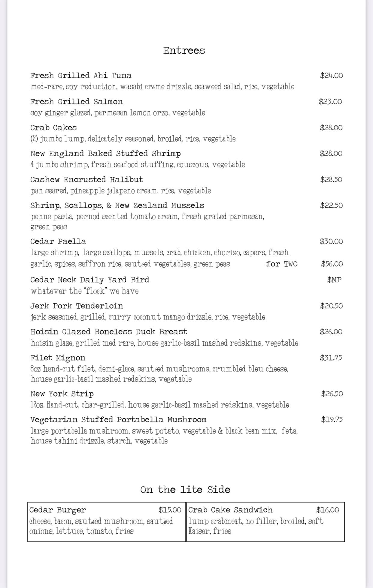373x588 pixels.
Task: Select the Crab Cakes entree name
Action: click(x=53, y=127)
